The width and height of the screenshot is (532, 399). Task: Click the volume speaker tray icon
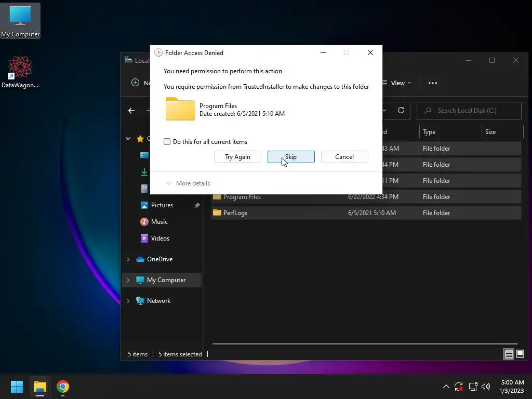[x=486, y=387]
